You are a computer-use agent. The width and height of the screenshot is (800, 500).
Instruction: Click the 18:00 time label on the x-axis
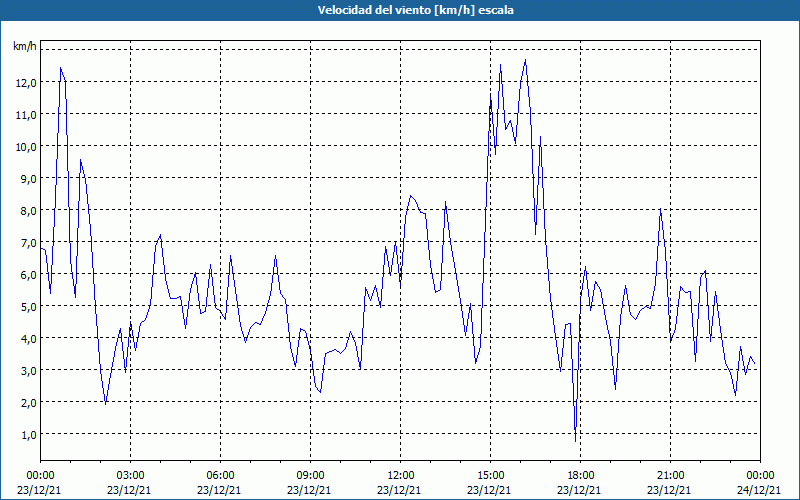click(581, 476)
